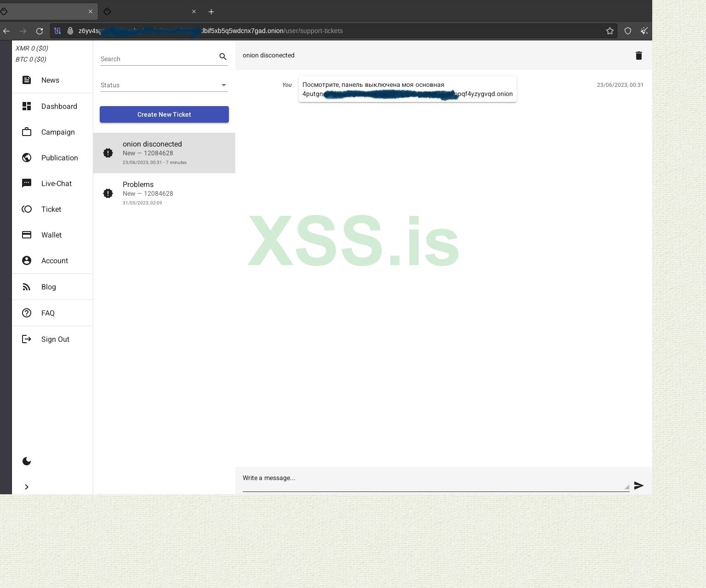Click the alert badge on the Problems ticket
The image size is (706, 588).
(x=108, y=193)
